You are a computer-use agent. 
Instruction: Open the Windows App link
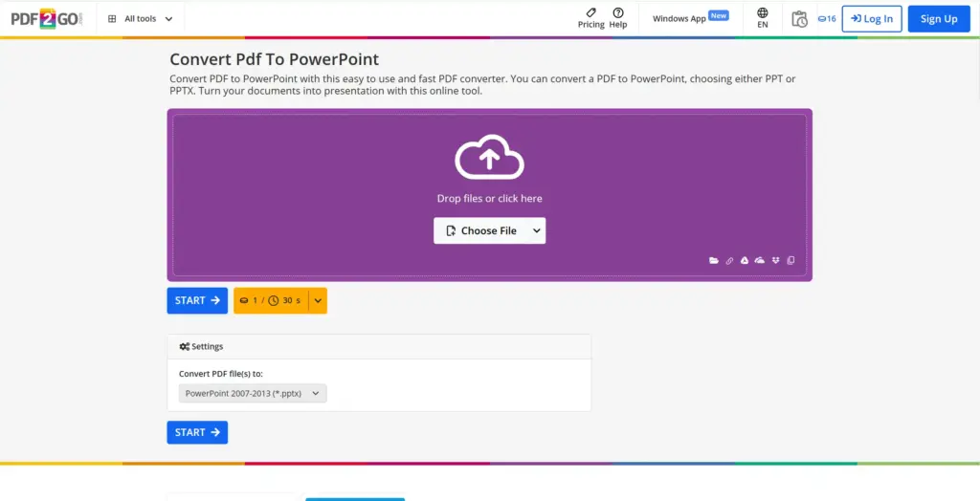click(x=679, y=19)
